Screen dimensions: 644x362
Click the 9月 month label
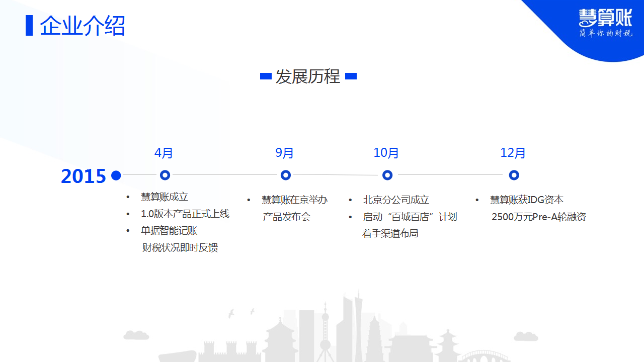285,153
